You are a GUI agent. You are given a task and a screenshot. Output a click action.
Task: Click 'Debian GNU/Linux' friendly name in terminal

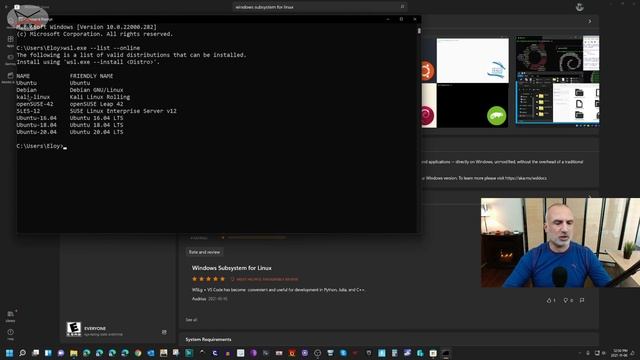[96, 90]
